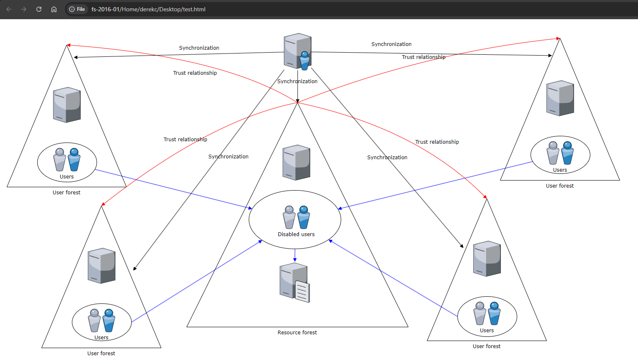Screen dimensions: 638x364
Task: Click the Resource forest label
Action: pos(297,333)
